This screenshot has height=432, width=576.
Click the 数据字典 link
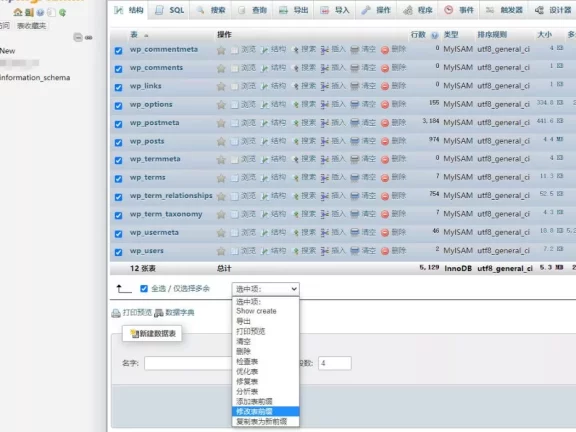[180, 313]
